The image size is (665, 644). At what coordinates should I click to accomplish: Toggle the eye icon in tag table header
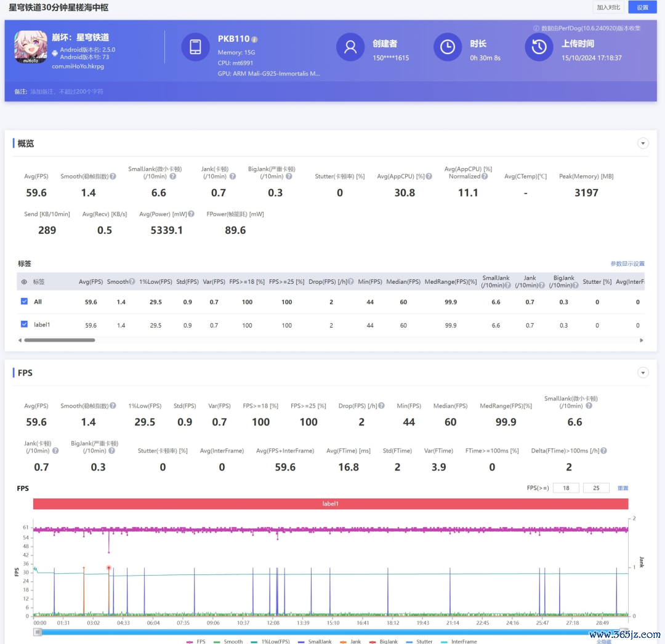24,282
